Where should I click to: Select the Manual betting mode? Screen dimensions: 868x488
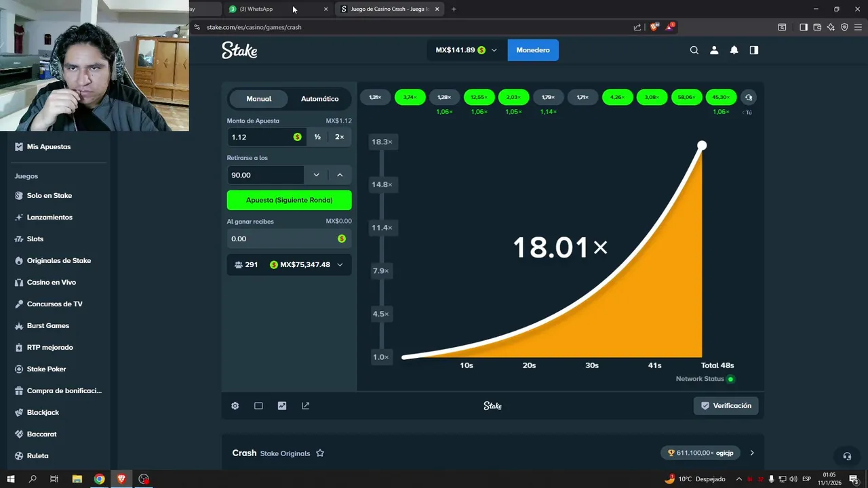click(x=258, y=99)
